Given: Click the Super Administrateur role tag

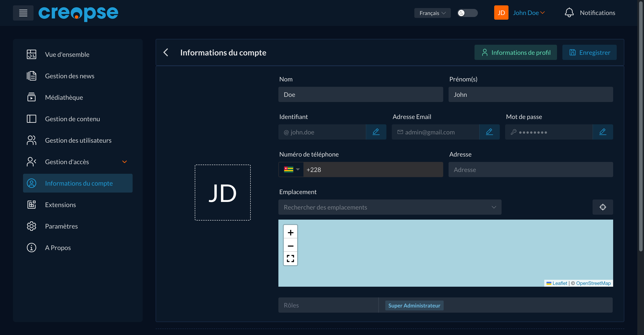Looking at the screenshot, I should click(414, 305).
